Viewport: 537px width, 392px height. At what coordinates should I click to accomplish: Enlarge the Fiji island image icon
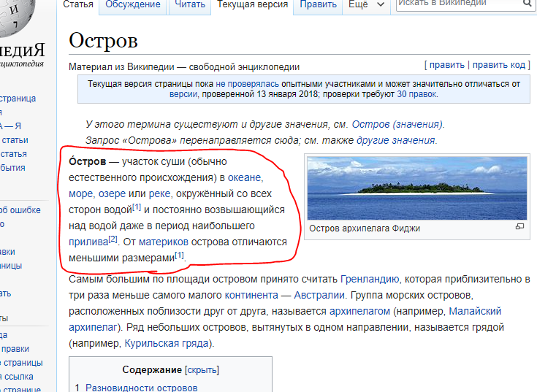(519, 226)
